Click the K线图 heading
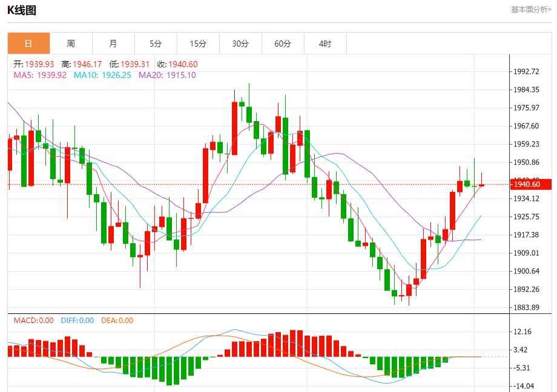The image size is (557, 392). pos(22,10)
